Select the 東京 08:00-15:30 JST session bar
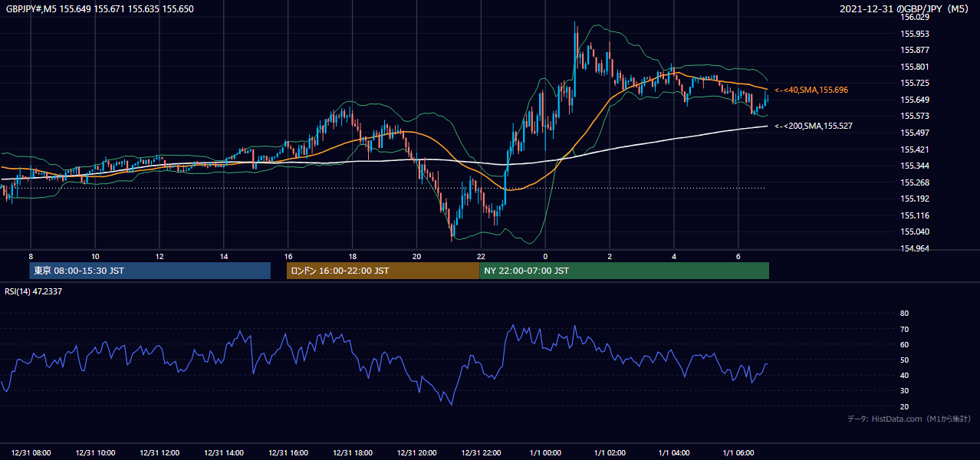This screenshot has width=980, height=460. pyautogui.click(x=150, y=271)
